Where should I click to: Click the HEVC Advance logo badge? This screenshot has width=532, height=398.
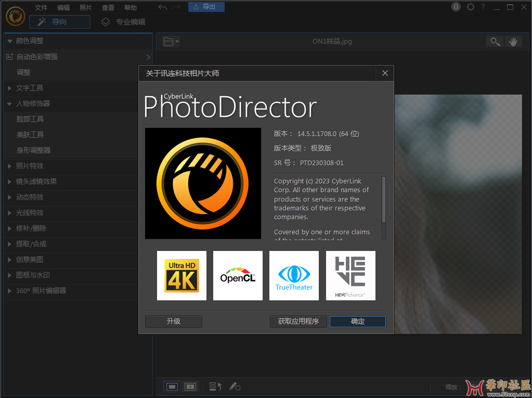pos(351,275)
